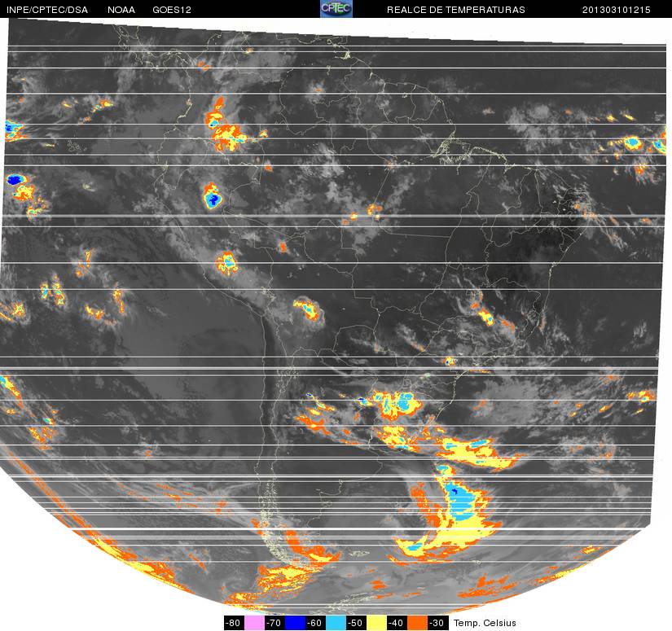Click the REALCE DE TEMPERATURAS title
This screenshot has height=631, width=672.
pyautogui.click(x=456, y=10)
